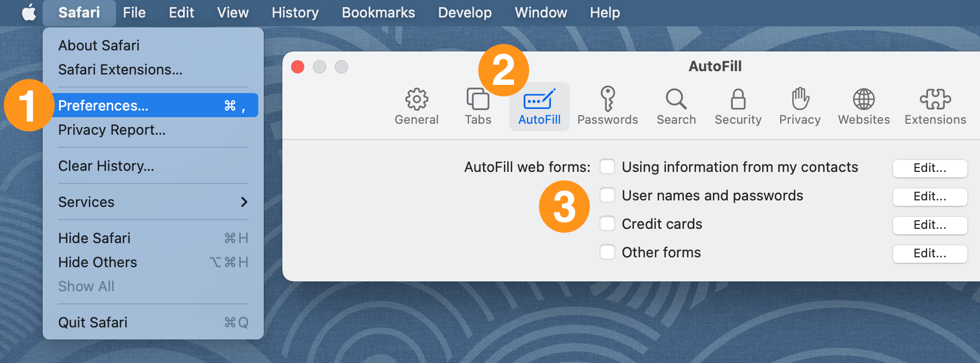This screenshot has height=363, width=980.
Task: Edit saved user names and passwords
Action: click(x=930, y=197)
